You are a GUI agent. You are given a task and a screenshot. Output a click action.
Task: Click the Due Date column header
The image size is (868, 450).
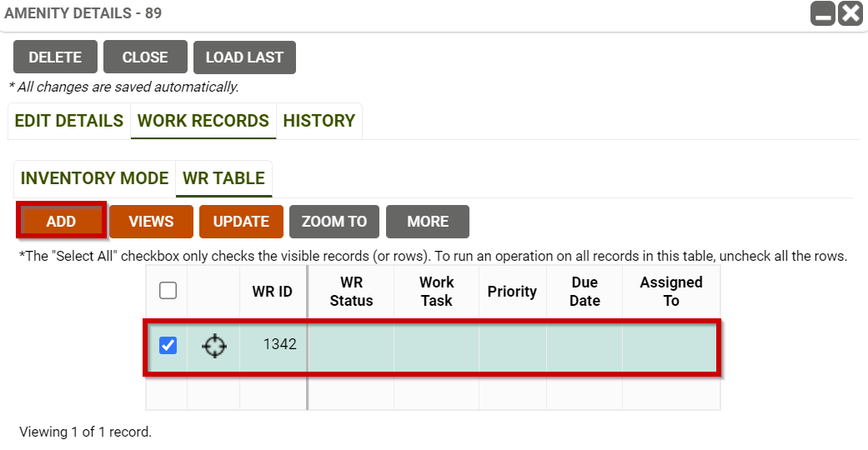585,292
